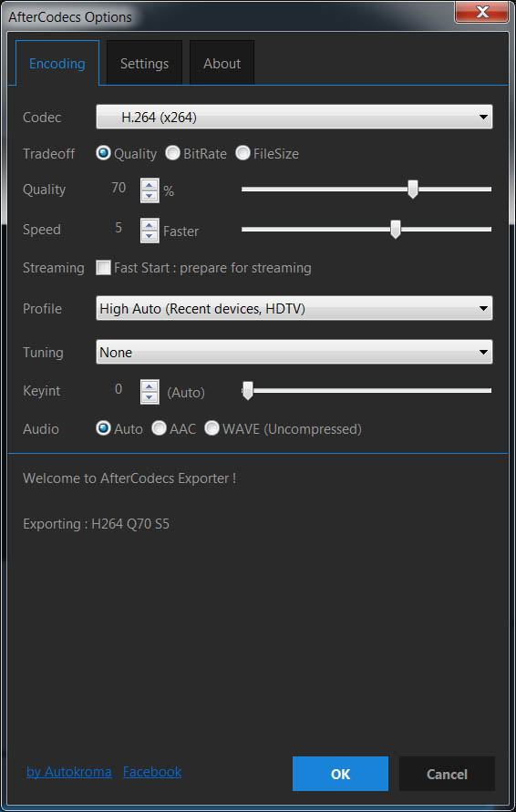The width and height of the screenshot is (516, 812).
Task: Click the Speed slider thumb
Action: coord(396,230)
